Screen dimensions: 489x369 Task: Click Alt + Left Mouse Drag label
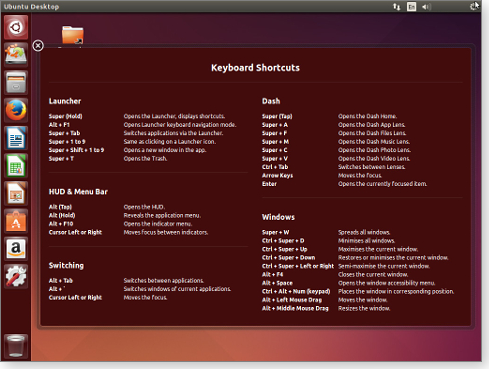point(292,300)
